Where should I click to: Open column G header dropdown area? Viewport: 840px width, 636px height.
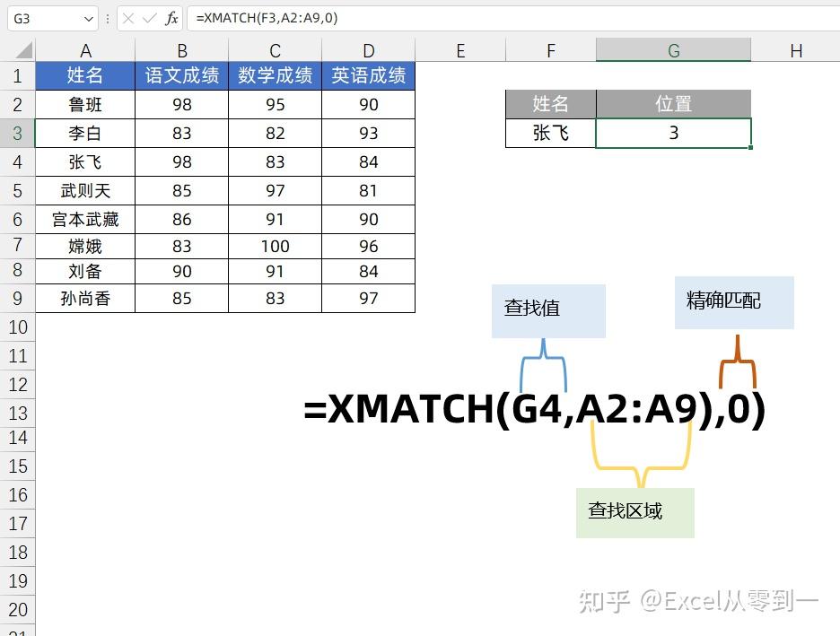(673, 50)
